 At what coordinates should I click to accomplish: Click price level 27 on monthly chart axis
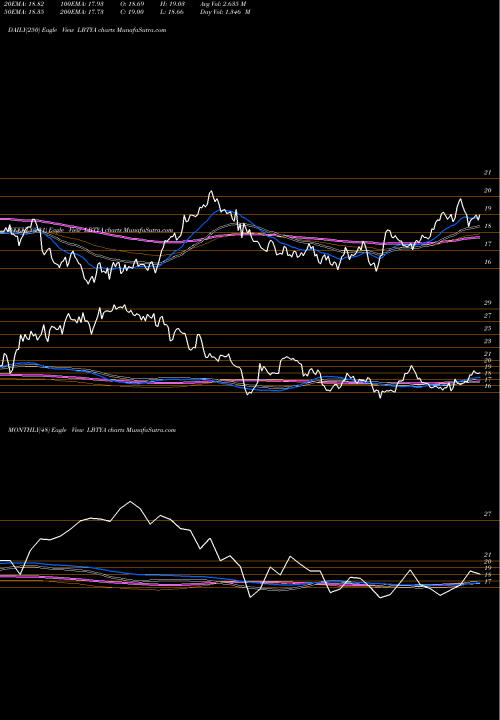pyautogui.click(x=487, y=514)
